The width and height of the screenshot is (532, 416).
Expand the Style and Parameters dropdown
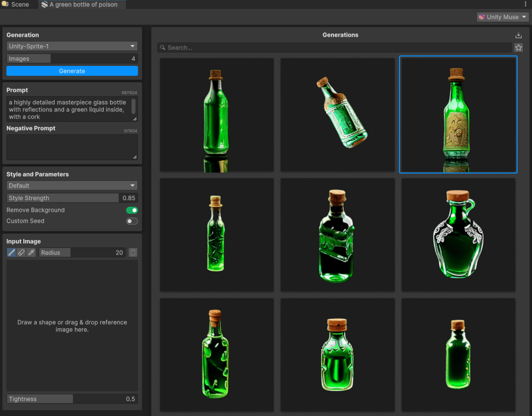(x=72, y=185)
